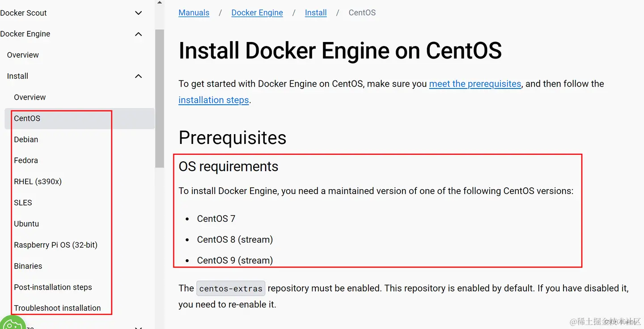This screenshot has width=644, height=329.
Task: Click the Manuals breadcrumb link
Action: pos(194,13)
